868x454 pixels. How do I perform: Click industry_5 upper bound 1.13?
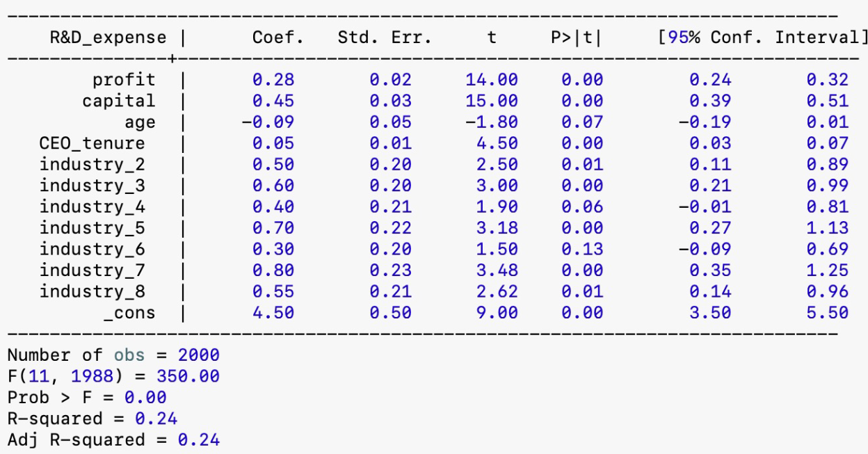tap(827, 228)
